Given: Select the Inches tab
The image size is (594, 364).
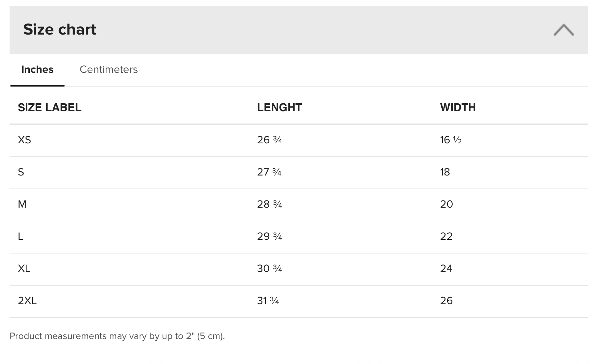Looking at the screenshot, I should (x=37, y=69).
